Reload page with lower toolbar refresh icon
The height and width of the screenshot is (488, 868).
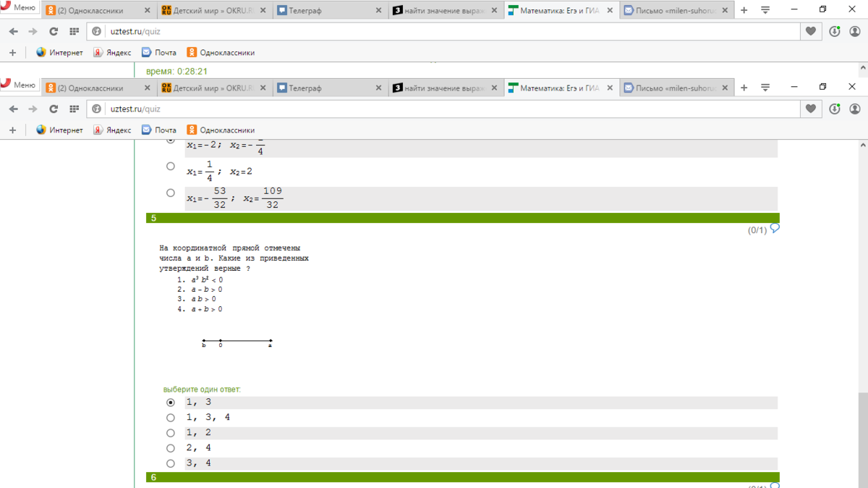(54, 109)
